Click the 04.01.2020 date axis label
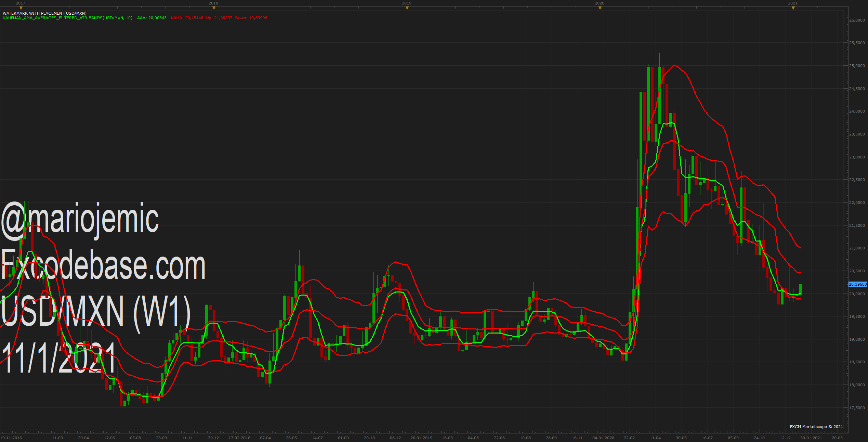This screenshot has height=442, width=868. coord(603,438)
